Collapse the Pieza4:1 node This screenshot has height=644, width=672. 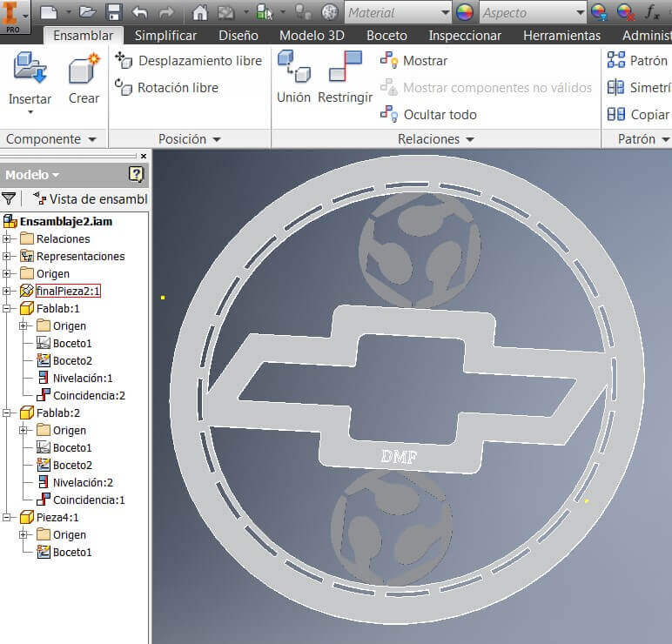pyautogui.click(x=6, y=518)
